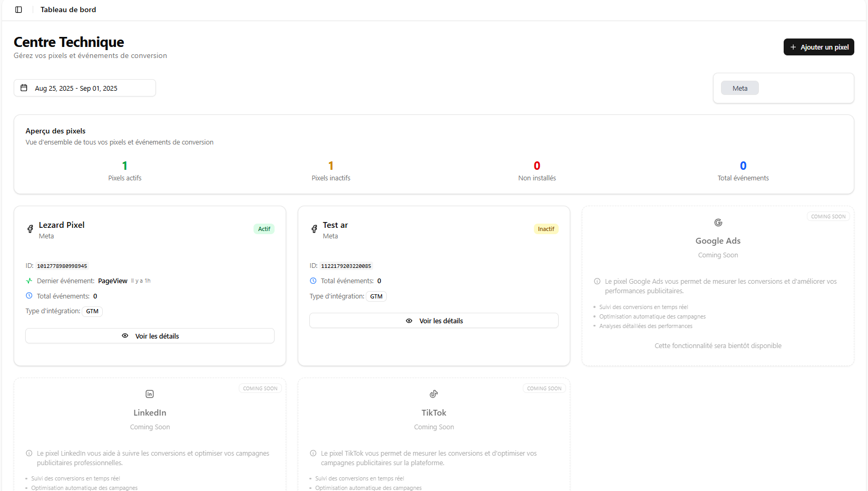Image resolution: width=868 pixels, height=491 pixels.
Task: Click the info icon in Google Ads description
Action: [597, 282]
